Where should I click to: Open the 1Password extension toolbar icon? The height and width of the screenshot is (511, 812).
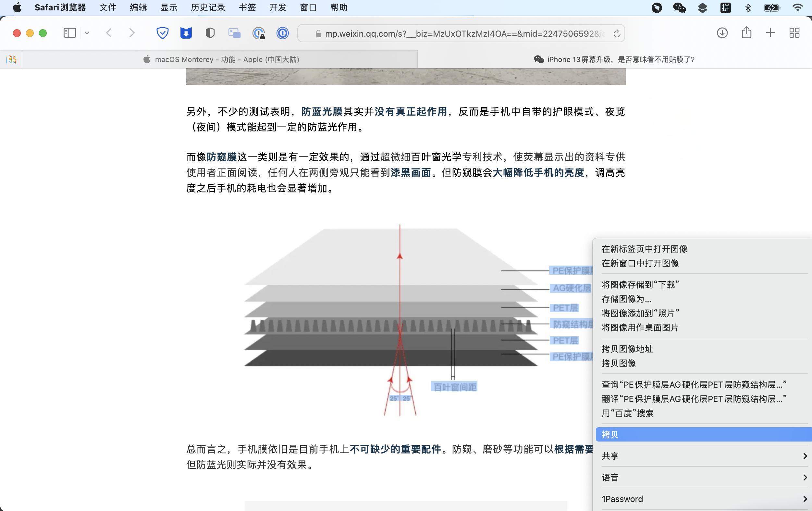point(283,33)
